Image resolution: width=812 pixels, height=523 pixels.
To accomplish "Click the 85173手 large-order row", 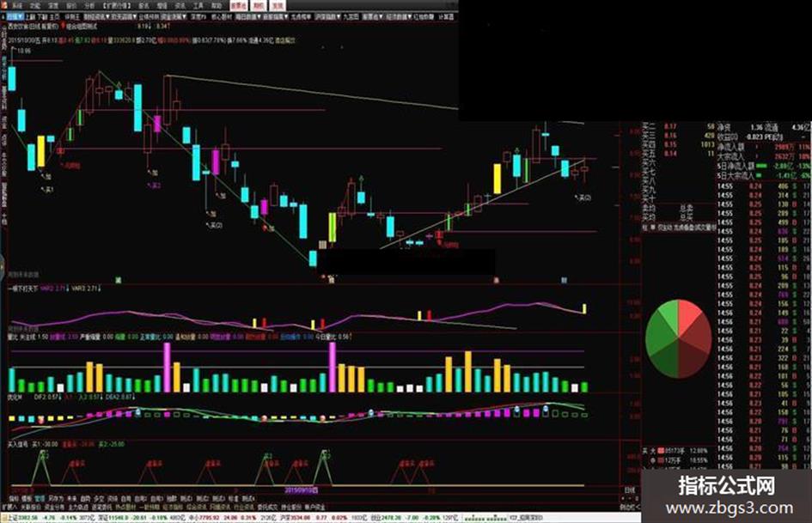I will click(676, 451).
